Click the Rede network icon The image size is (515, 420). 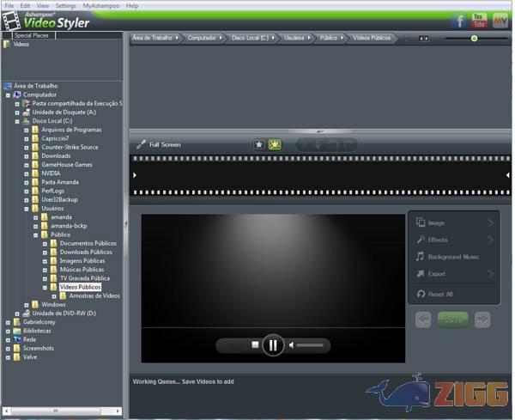click(x=17, y=339)
